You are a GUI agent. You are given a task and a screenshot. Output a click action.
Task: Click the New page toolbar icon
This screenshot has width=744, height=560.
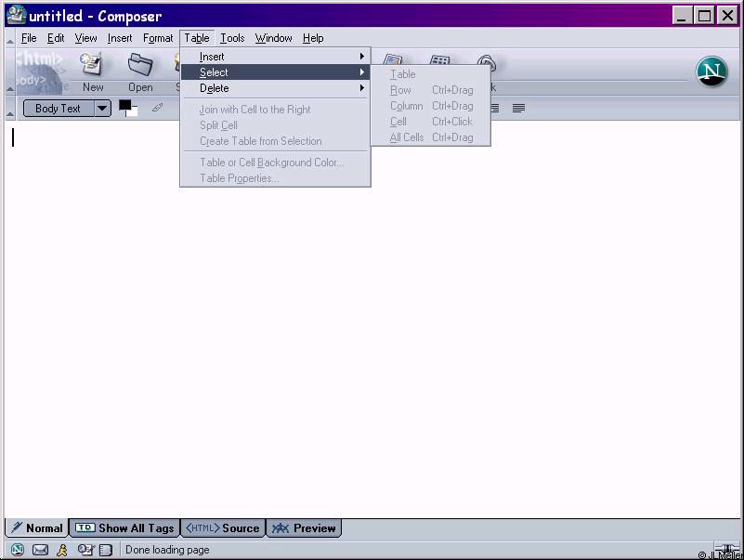point(92,64)
